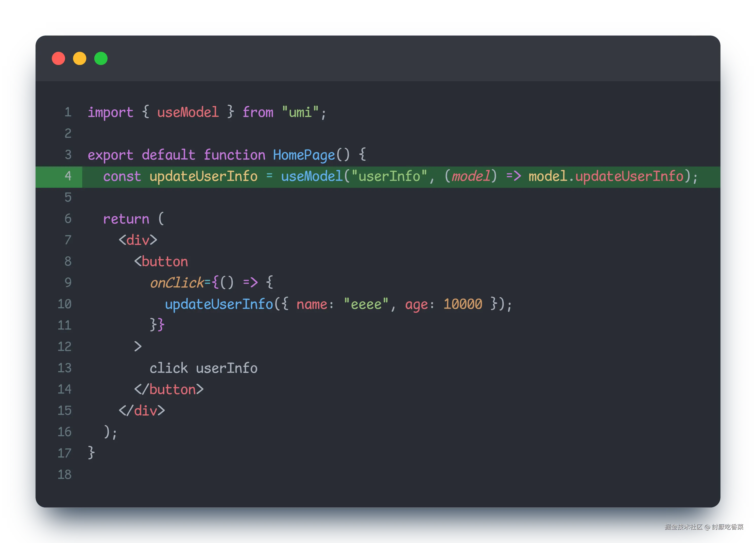Viewport: 756px width, 543px height.
Task: Click the watermark text at bottom right
Action: pos(703,527)
